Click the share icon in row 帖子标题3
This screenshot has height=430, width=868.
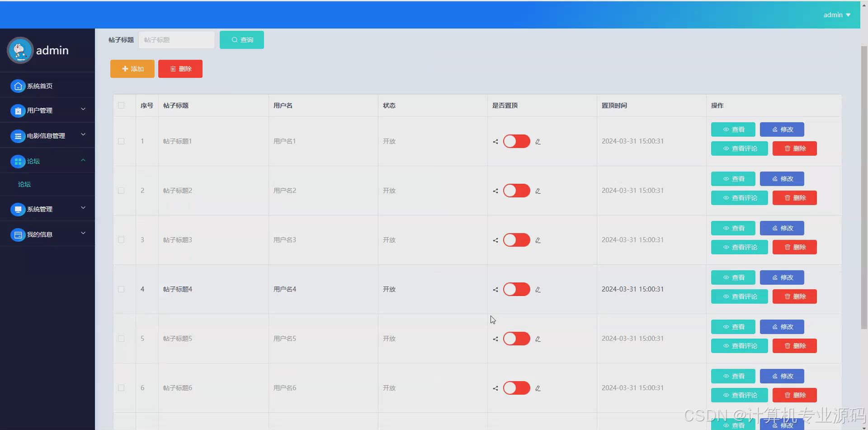point(495,240)
